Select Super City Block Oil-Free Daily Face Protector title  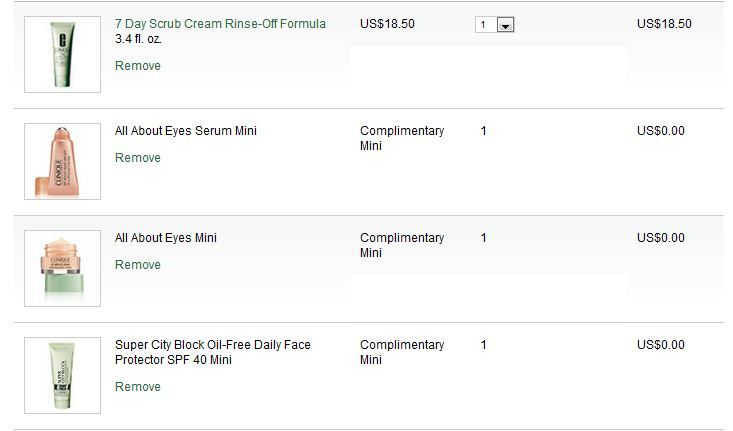coord(212,352)
